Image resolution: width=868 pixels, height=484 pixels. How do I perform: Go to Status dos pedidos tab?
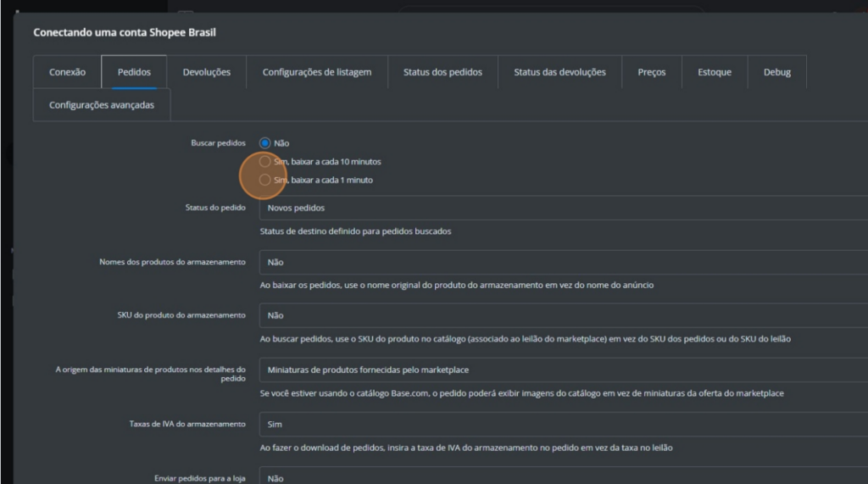click(x=442, y=72)
